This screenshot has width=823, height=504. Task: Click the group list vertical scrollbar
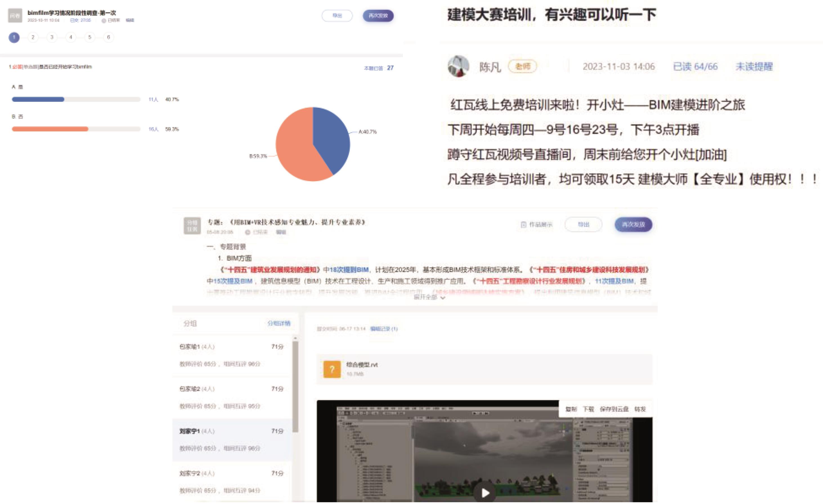[295, 387]
